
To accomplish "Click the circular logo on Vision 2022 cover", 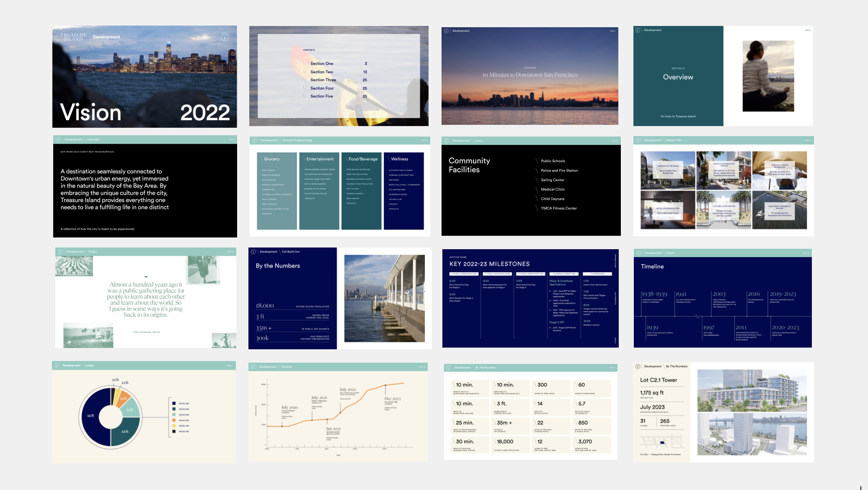I will (225, 37).
